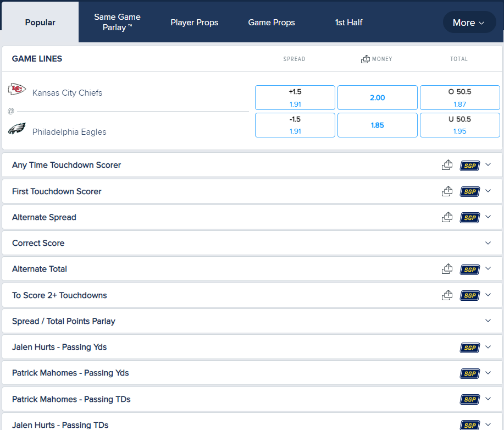Click the SGP badge on First Touchdown Scorer
Screen dimensions: 504x430
[x=469, y=191]
